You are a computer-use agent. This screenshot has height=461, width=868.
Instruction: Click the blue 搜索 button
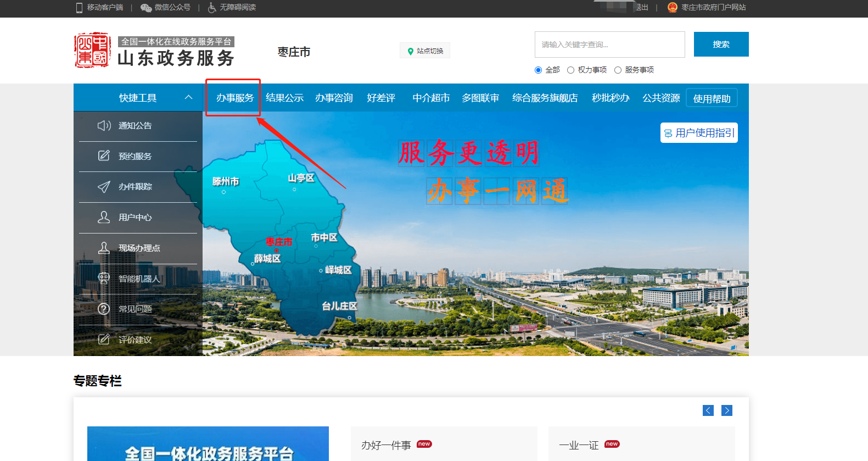coord(721,45)
